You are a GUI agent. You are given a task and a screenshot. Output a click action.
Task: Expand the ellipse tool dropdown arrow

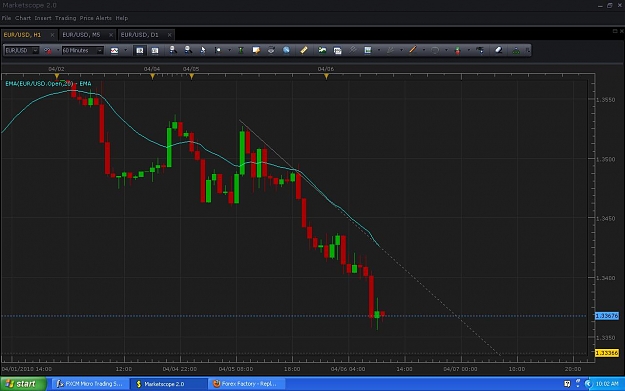click(446, 51)
